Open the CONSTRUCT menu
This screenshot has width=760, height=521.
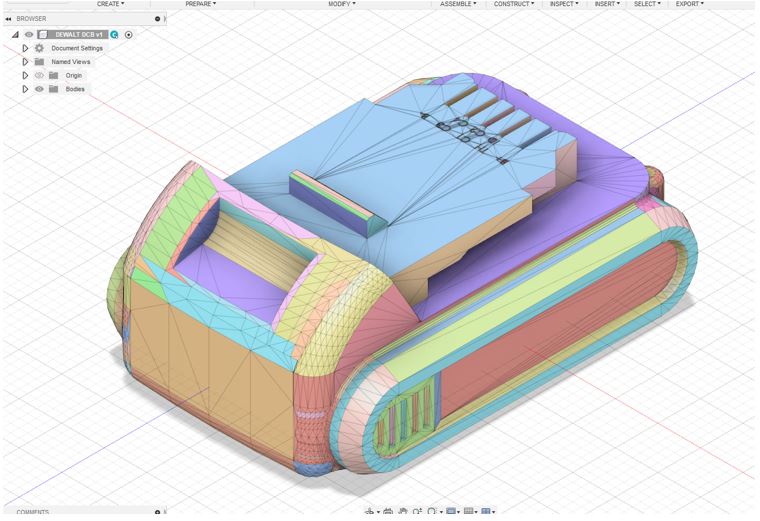pos(514,4)
